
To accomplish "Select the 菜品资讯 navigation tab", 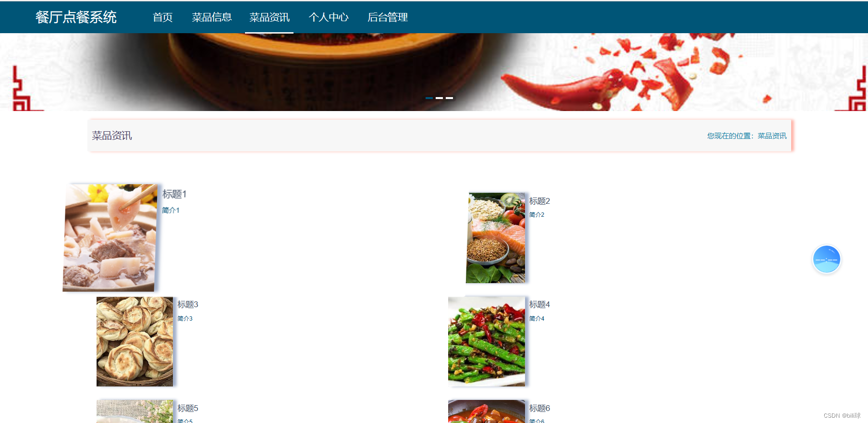I will click(269, 17).
